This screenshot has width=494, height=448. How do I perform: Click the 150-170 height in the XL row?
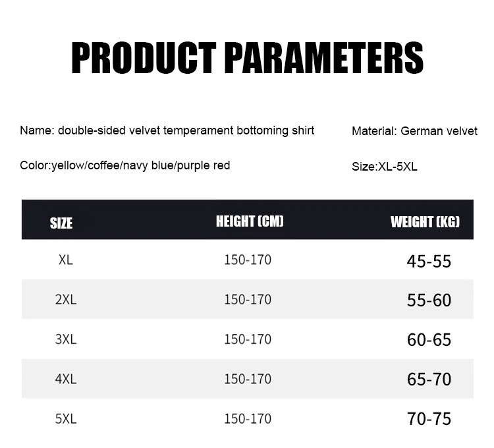(248, 260)
